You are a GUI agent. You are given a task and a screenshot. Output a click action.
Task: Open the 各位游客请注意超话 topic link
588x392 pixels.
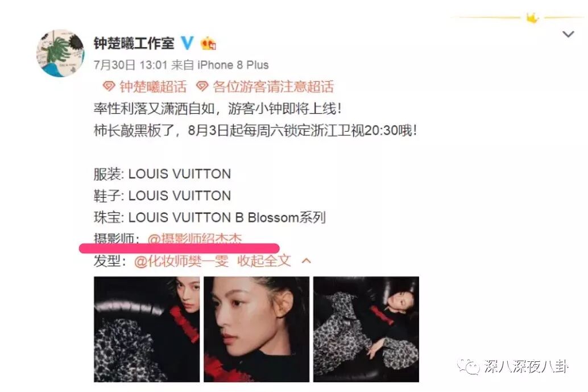pos(273,86)
